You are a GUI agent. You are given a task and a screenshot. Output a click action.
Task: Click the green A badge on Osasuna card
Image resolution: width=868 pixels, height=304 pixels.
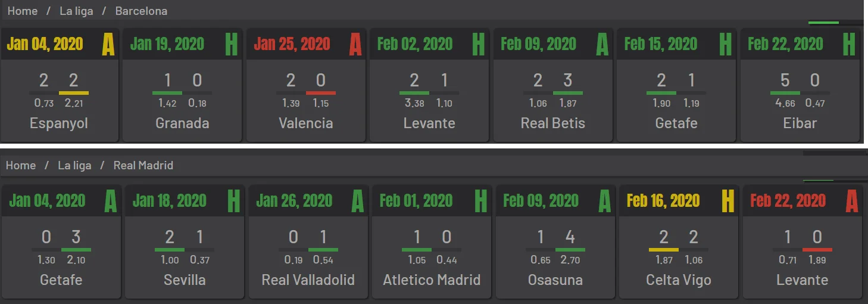click(604, 201)
